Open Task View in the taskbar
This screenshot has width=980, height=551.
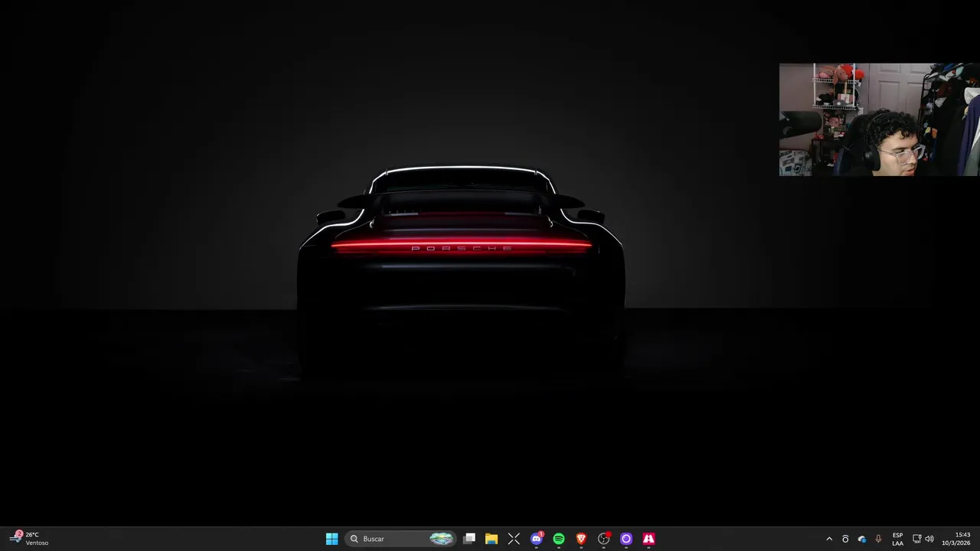click(x=469, y=539)
